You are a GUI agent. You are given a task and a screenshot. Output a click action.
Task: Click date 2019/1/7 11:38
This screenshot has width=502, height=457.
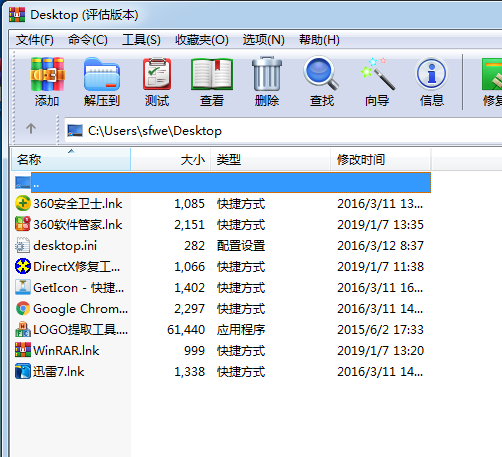point(380,267)
